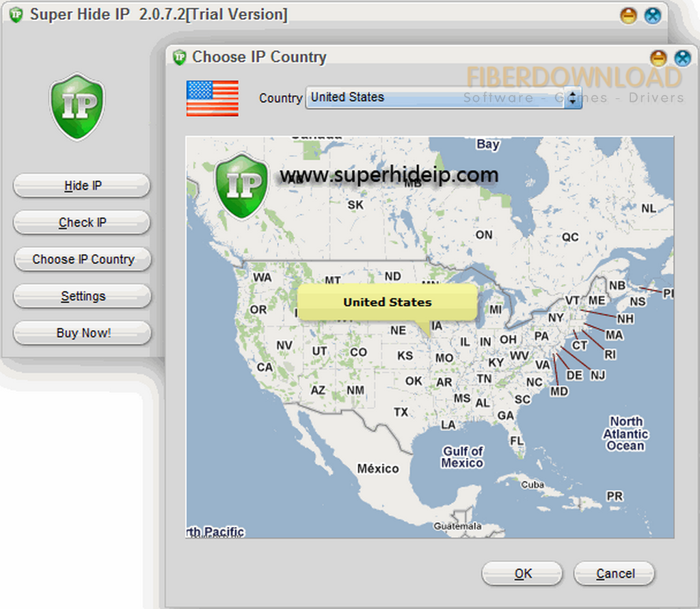The height and width of the screenshot is (609, 700).
Task: Close the Choose IP Country dialog
Action: point(683,58)
